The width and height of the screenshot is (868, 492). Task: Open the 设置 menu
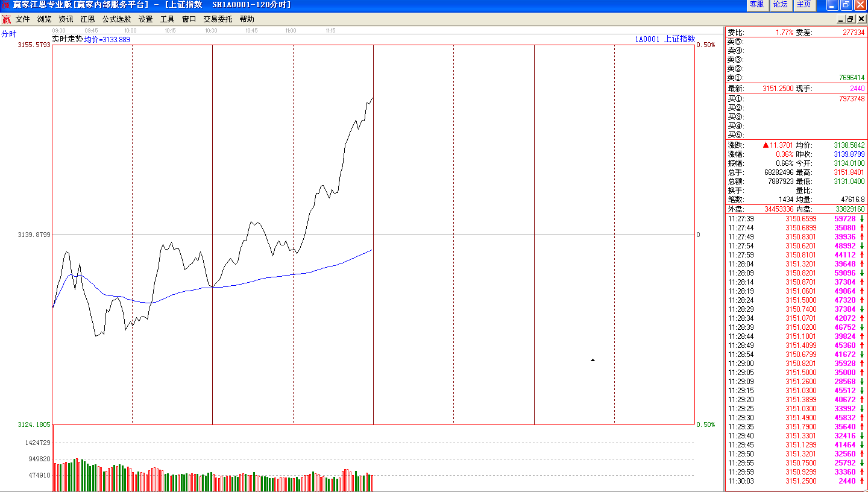point(145,19)
